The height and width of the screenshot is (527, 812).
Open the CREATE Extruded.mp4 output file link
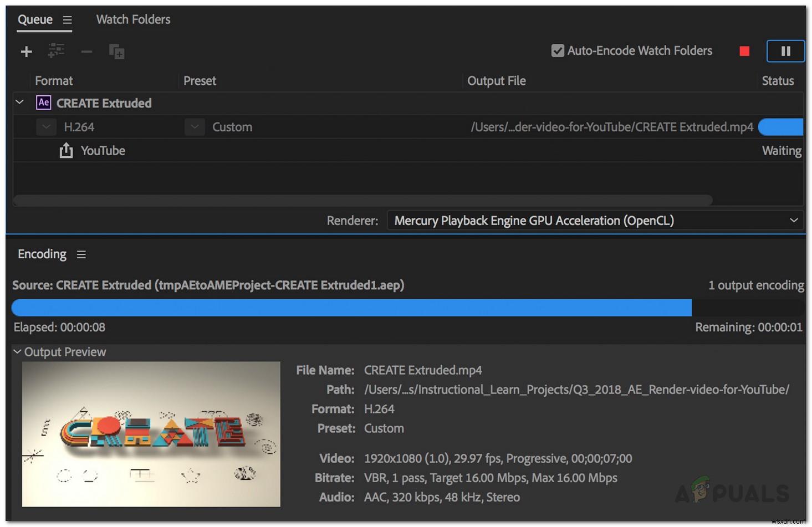point(611,127)
